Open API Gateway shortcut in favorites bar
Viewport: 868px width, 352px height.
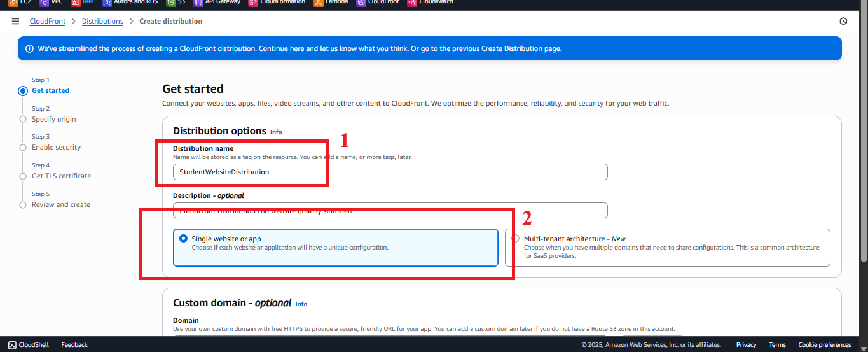(x=217, y=3)
